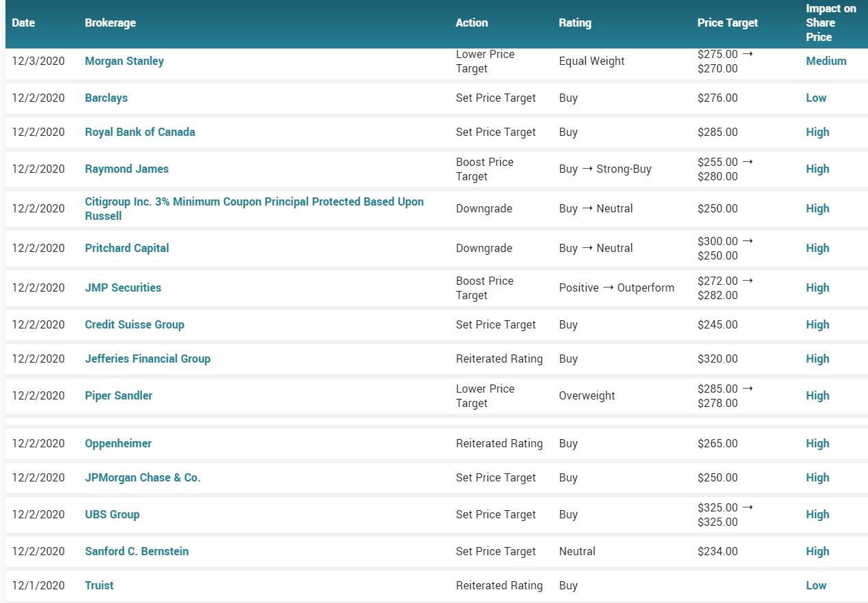Click the Low impact in Truist row

click(816, 585)
